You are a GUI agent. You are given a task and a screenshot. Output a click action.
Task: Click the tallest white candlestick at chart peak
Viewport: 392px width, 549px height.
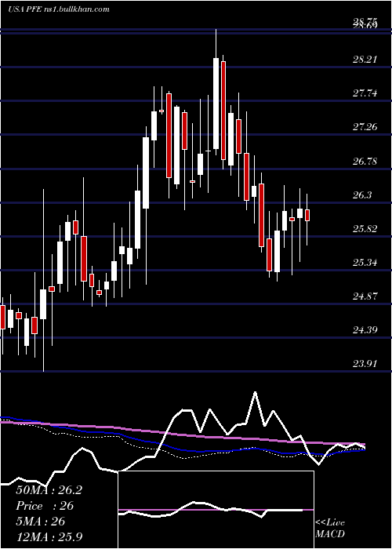pyautogui.click(x=216, y=104)
